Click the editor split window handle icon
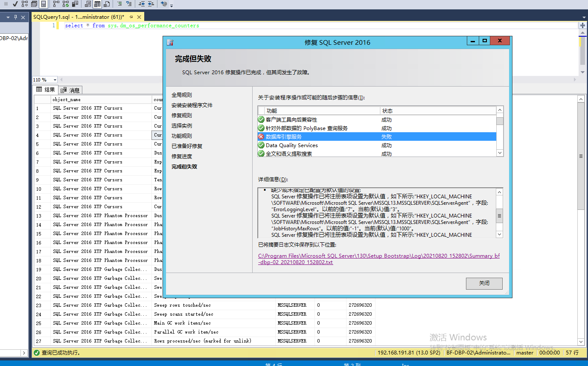The image size is (588, 366). (583, 26)
